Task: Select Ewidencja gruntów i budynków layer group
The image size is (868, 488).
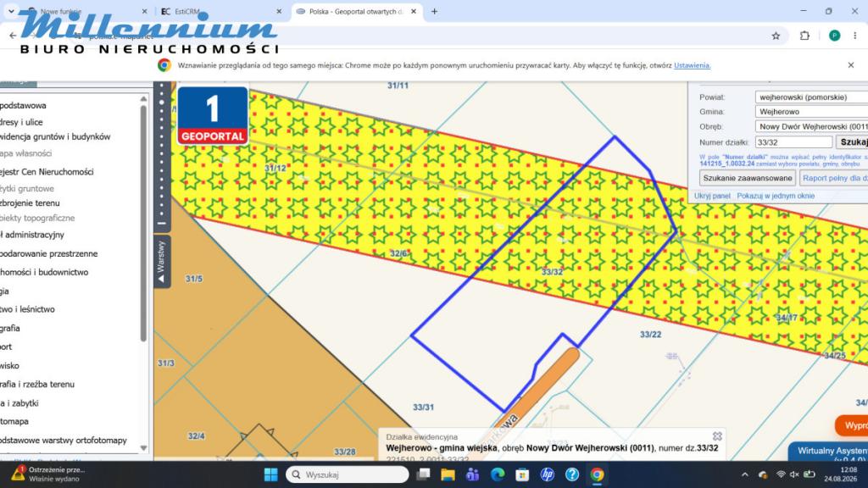Action: click(x=55, y=136)
